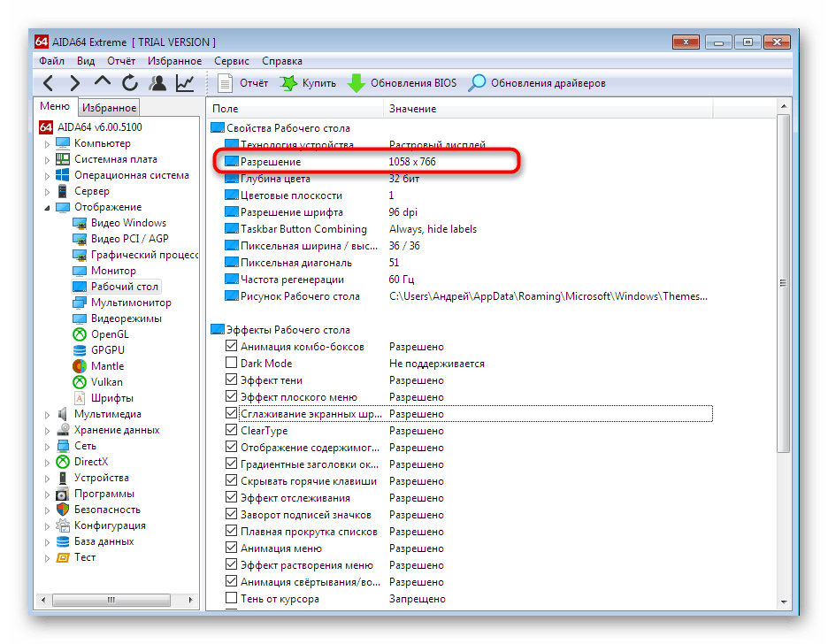
Task: Click the DirectX icon in the tree
Action: tap(62, 462)
